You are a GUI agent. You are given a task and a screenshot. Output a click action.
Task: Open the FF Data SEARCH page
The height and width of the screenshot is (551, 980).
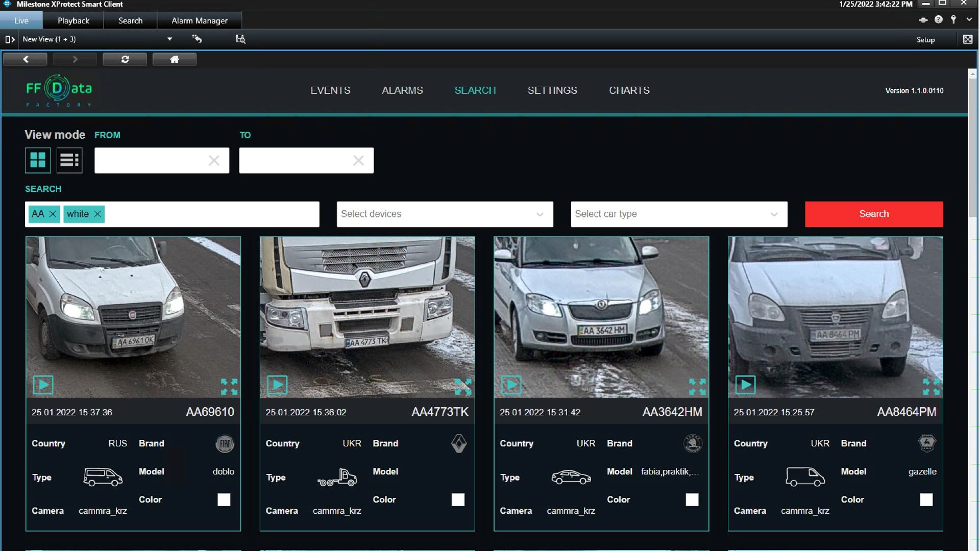pyautogui.click(x=475, y=90)
